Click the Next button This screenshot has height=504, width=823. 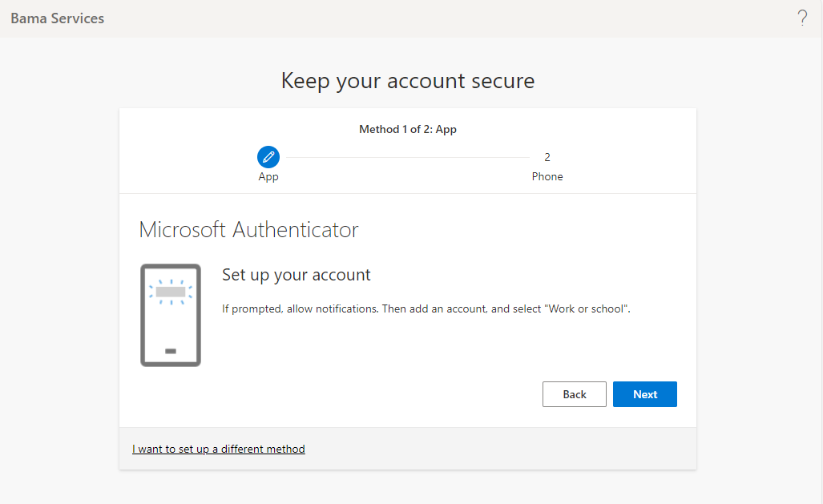point(644,394)
